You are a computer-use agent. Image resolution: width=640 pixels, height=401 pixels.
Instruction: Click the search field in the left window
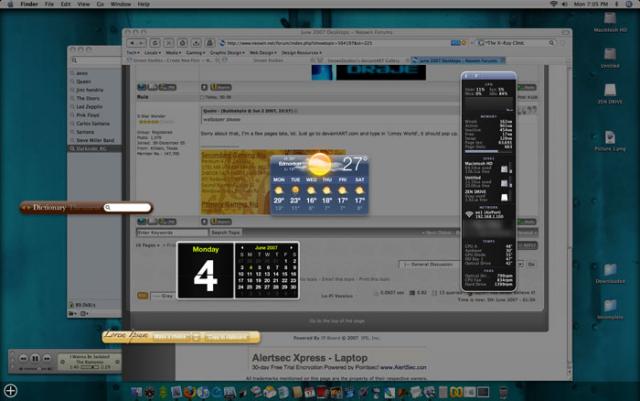96,60
